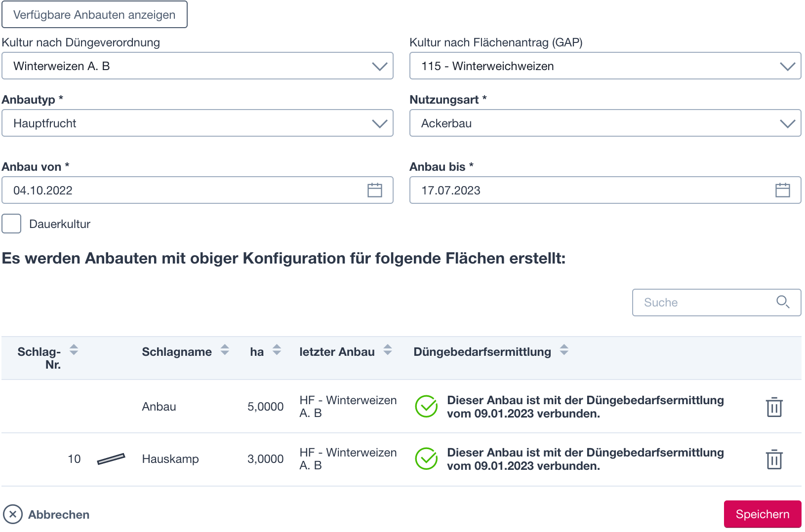
Task: Sort table by ha column
Action: [x=277, y=350]
